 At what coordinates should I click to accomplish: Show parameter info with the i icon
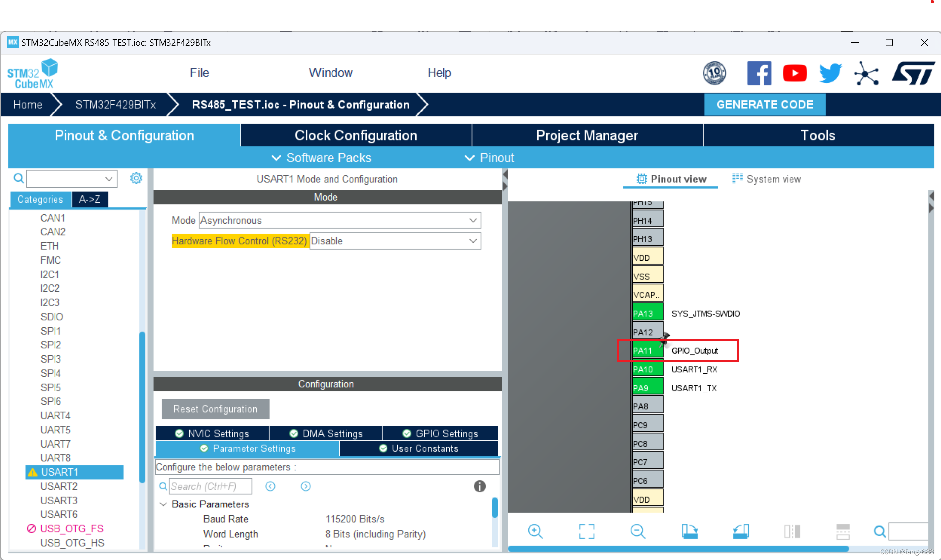pos(479,486)
